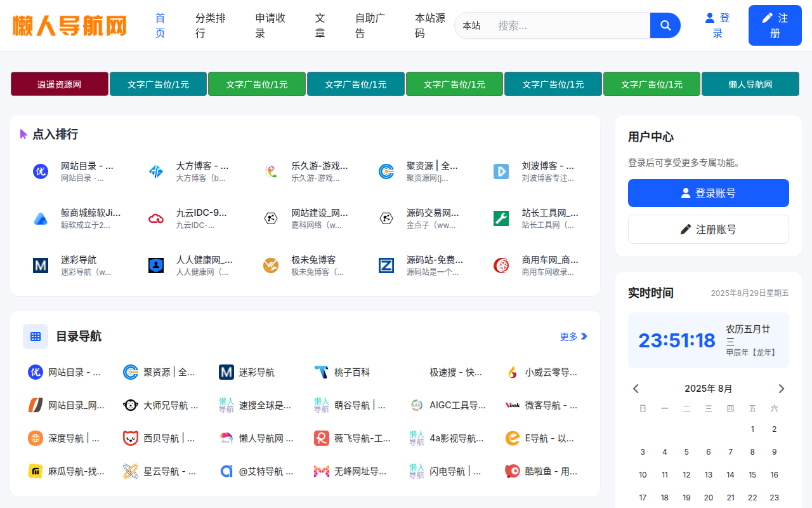This screenshot has height=508, width=812.
Task: Click the dark red 逍遥资源网 ad block
Action: point(59,84)
